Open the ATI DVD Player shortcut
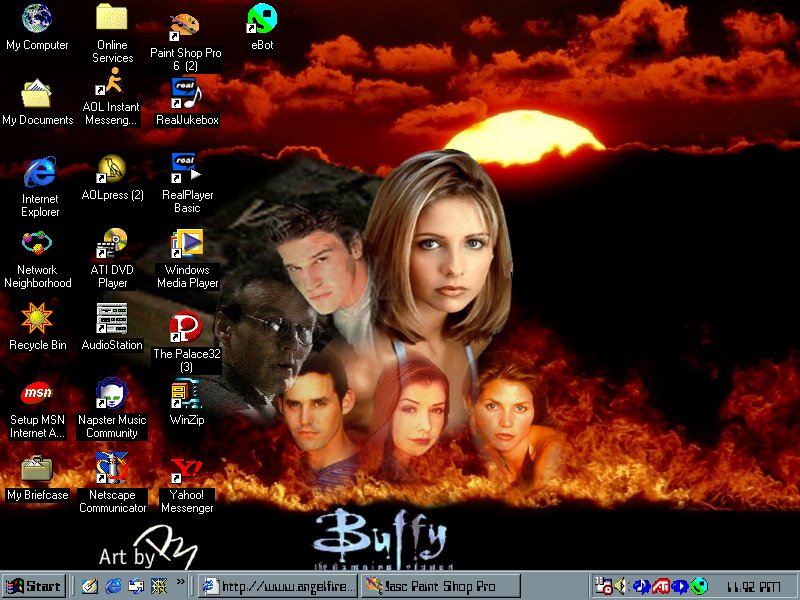This screenshot has width=800, height=600. [111, 243]
